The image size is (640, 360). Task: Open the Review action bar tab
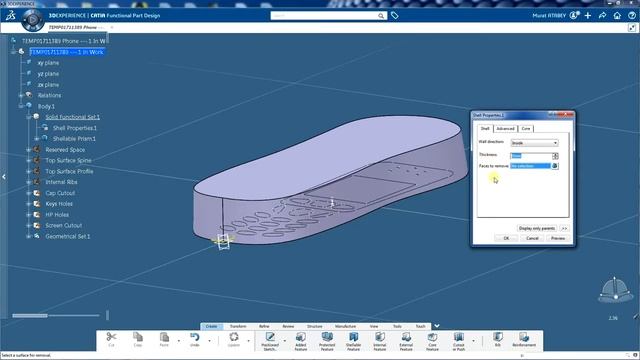[288, 326]
